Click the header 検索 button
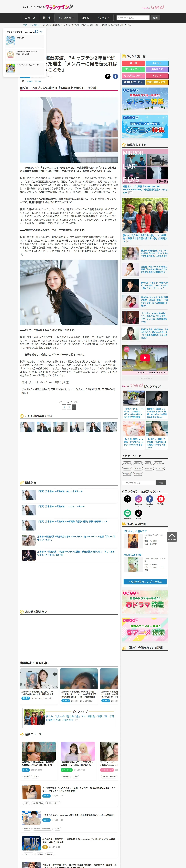 [x=155, y=18]
